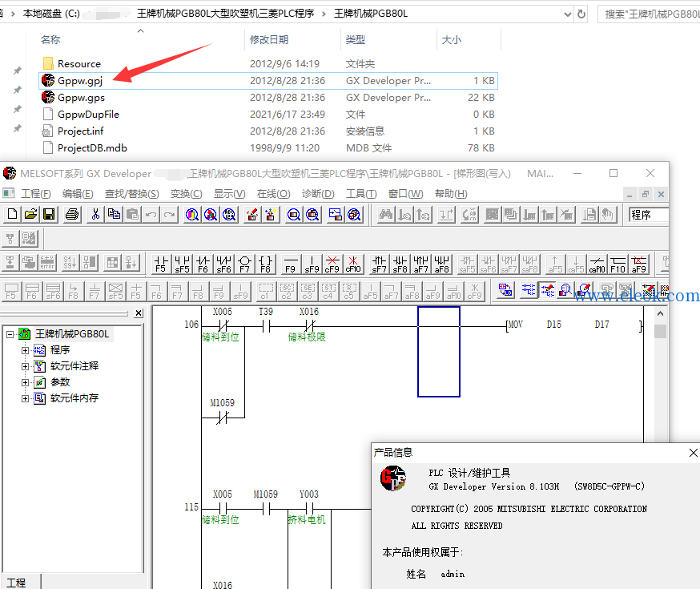Delete vertical line with the cF10 icon
Image resolution: width=700 pixels, height=589 pixels.
[353, 264]
